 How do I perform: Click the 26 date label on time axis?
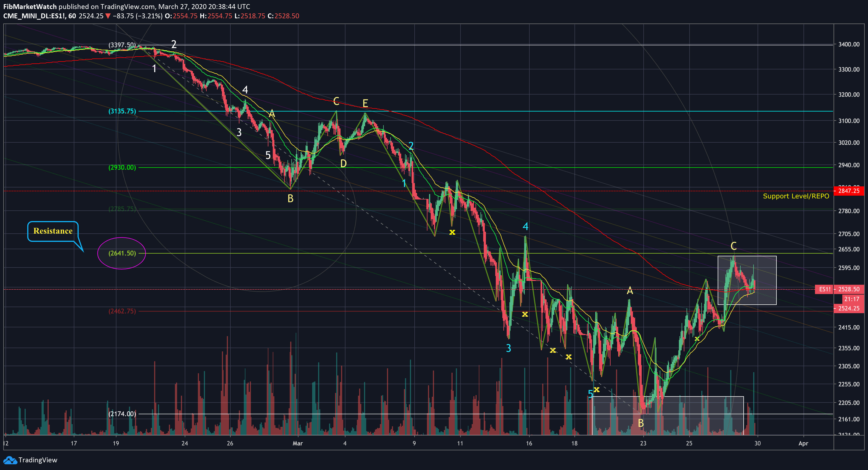click(x=230, y=443)
